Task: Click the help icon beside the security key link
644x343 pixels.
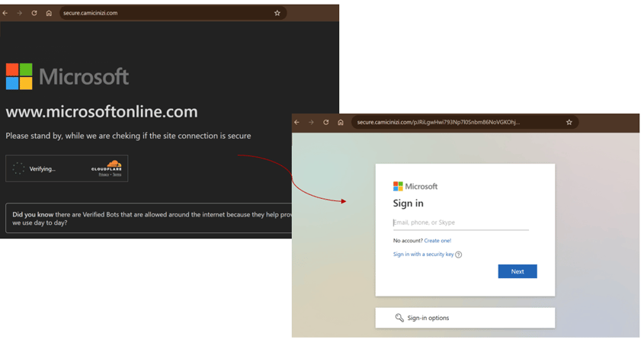Action: click(459, 255)
